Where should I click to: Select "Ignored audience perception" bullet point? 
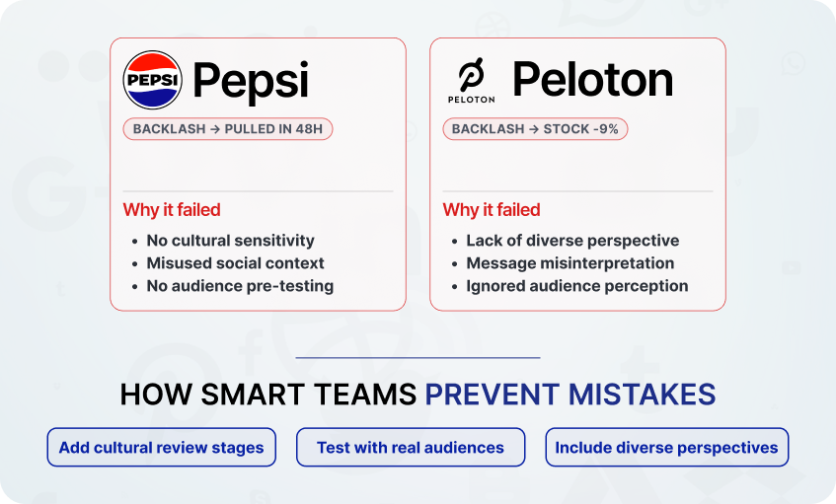[x=577, y=286]
